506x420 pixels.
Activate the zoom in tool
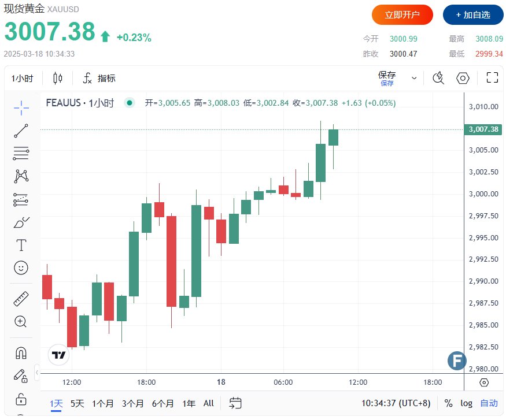(21, 322)
